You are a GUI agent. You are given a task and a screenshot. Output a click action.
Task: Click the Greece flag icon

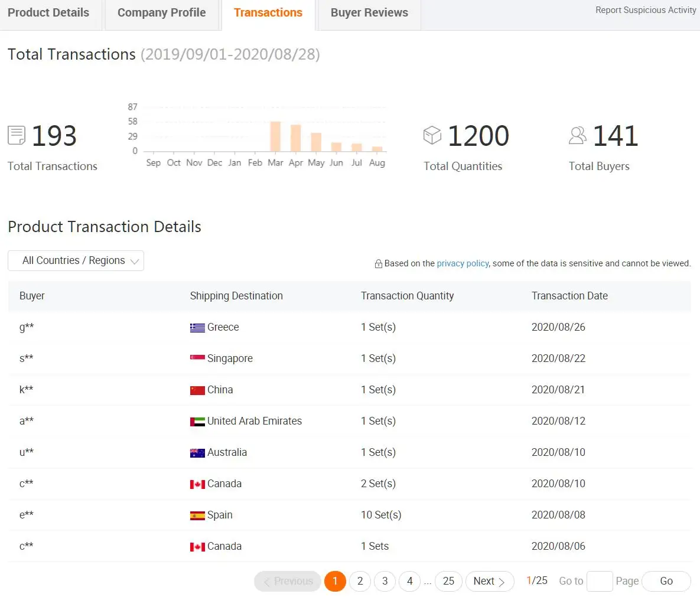197,328
